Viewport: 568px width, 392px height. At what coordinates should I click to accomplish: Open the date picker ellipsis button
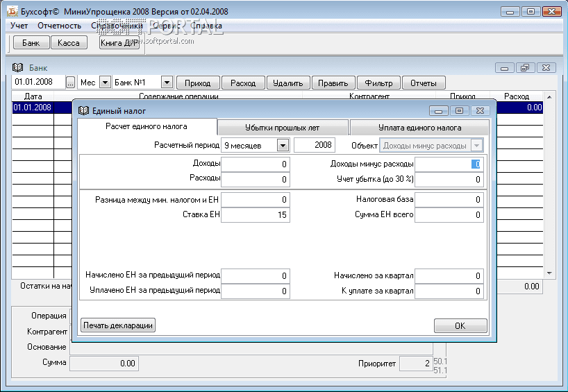tap(71, 83)
